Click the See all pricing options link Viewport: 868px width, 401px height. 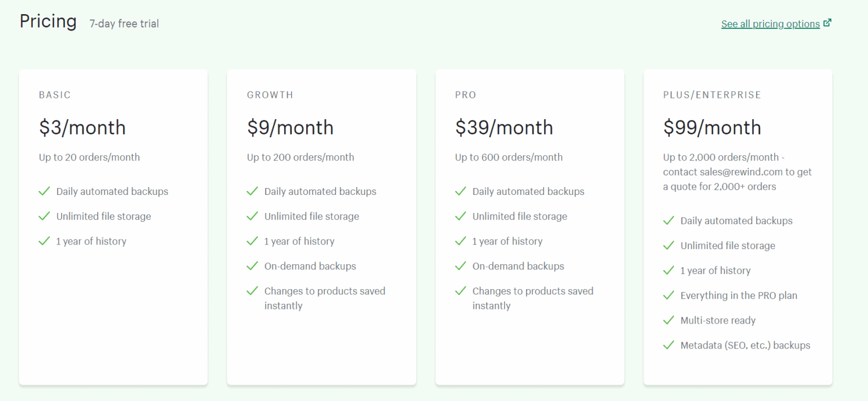click(770, 24)
